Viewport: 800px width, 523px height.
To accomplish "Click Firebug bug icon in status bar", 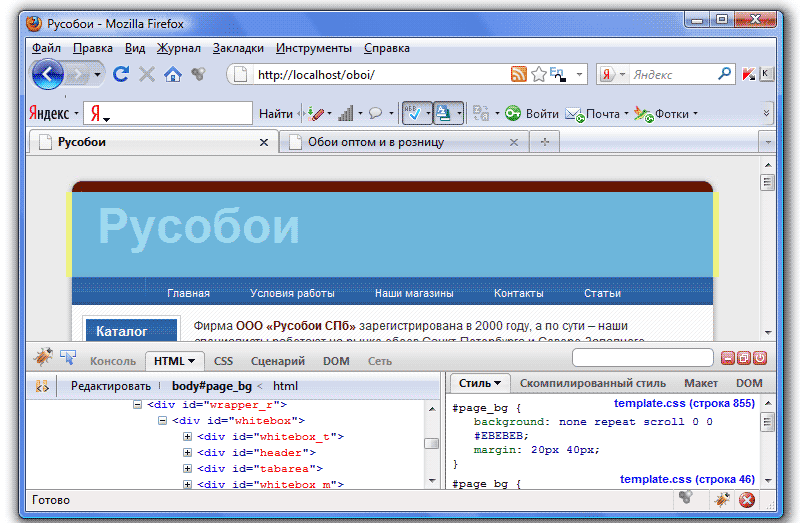I will tap(720, 499).
